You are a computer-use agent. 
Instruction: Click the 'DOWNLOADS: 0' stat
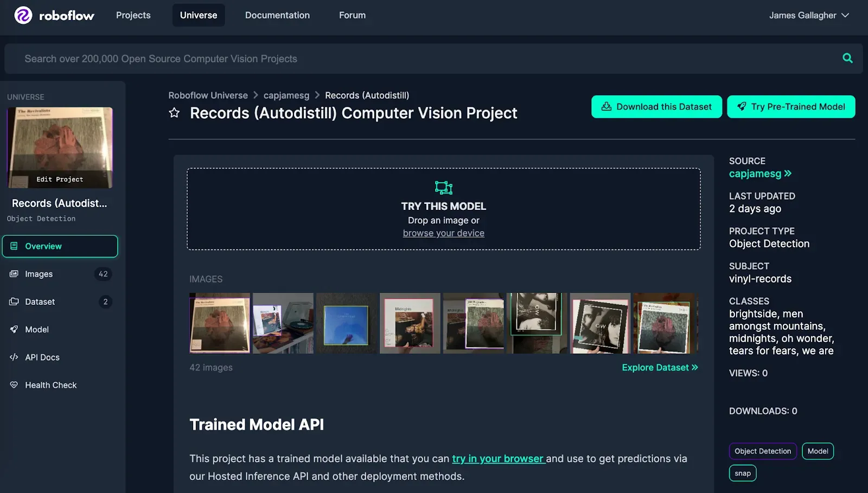click(763, 411)
